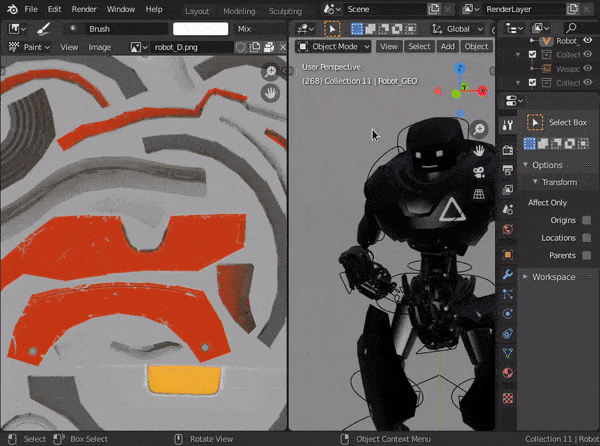
Task: Open the Properties editor type dropdown
Action: (514, 101)
